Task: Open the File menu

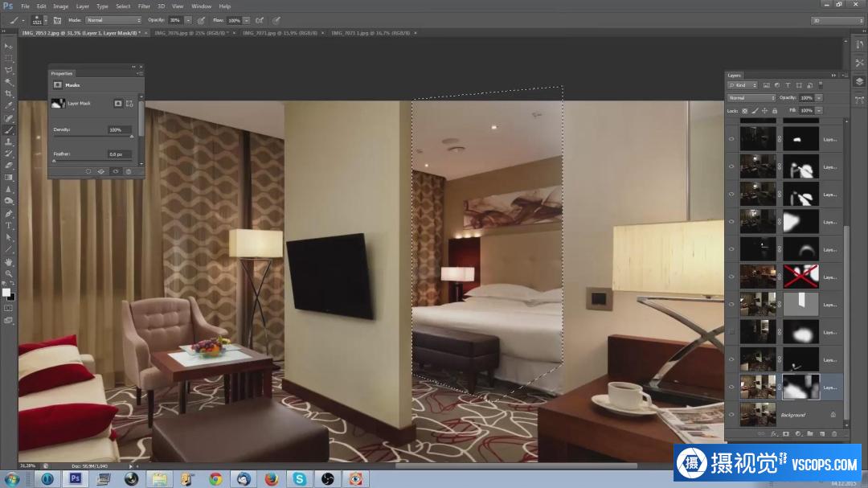Action: click(x=26, y=6)
